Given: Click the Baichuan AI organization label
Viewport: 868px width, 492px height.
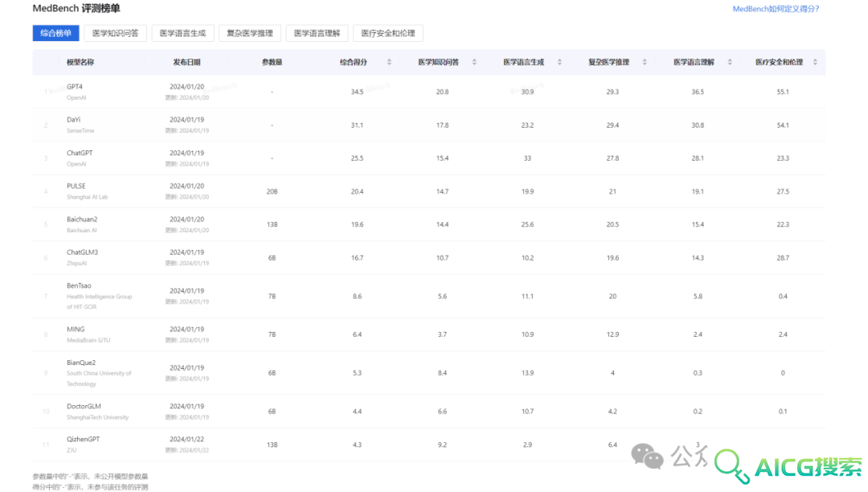Looking at the screenshot, I should (82, 230).
